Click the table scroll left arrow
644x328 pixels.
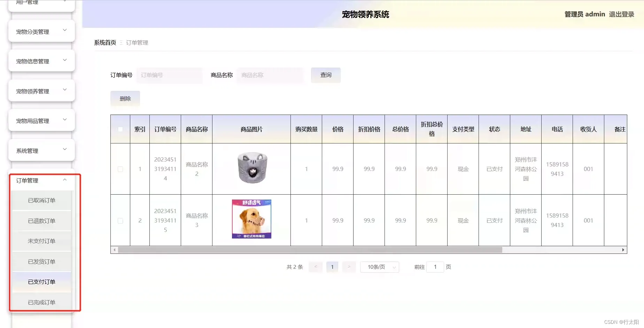point(115,250)
